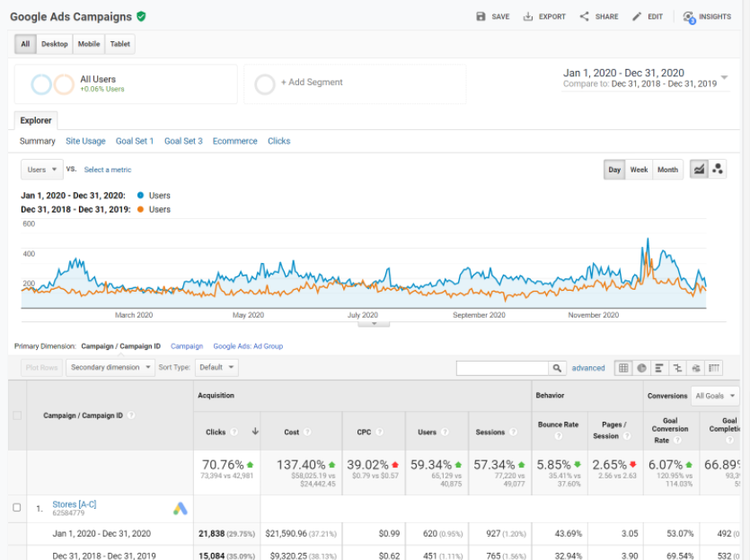Click help icon next to Pages / Session
Viewport: 750px width, 560px height.
(627, 436)
